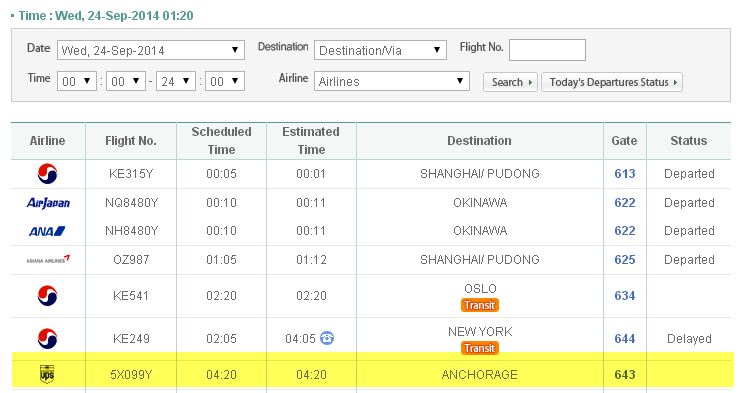Image resolution: width=746 pixels, height=393 pixels.
Task: Click the Flight No. column header
Action: click(131, 141)
